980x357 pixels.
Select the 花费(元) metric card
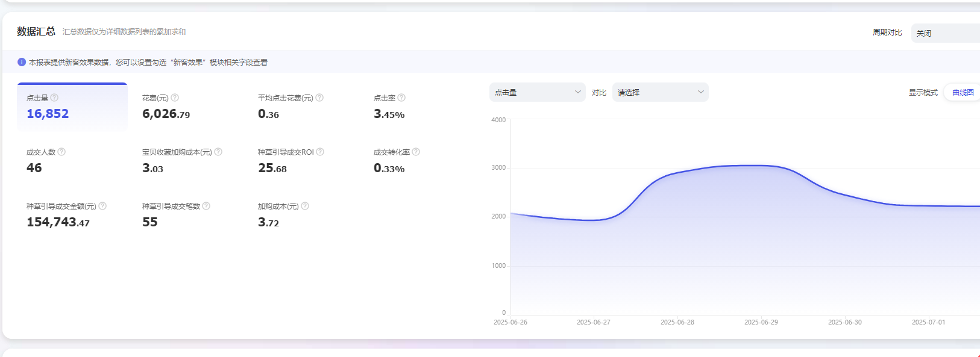(188, 107)
